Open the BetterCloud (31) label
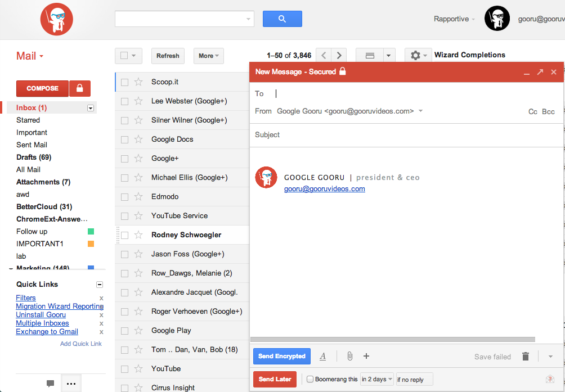This screenshot has width=565, height=392. 44,207
